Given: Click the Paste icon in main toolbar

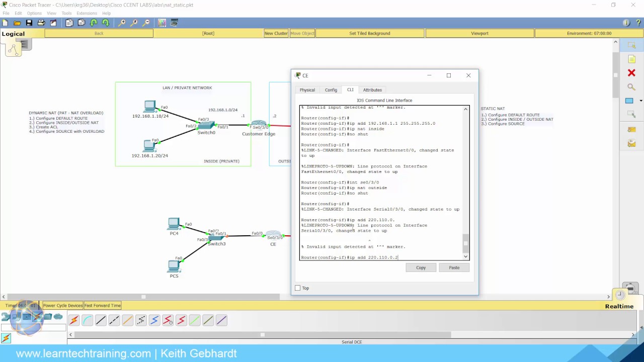Looking at the screenshot, I should [82, 23].
